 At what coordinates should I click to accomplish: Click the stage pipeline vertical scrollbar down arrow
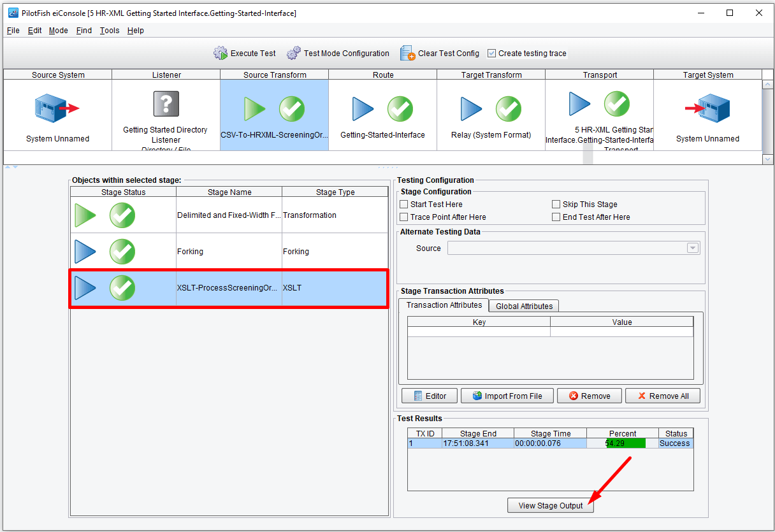pos(767,159)
